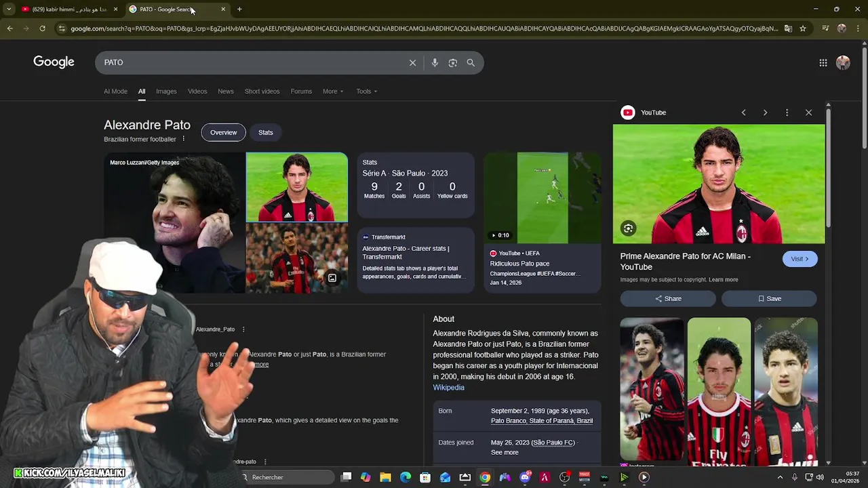The width and height of the screenshot is (868, 488).
Task: Close the YouTube image preview panel
Action: (x=808, y=113)
